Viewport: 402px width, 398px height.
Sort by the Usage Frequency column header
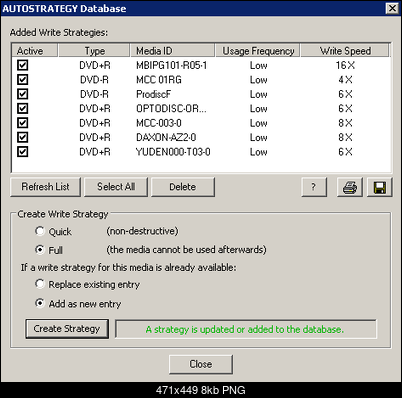258,51
